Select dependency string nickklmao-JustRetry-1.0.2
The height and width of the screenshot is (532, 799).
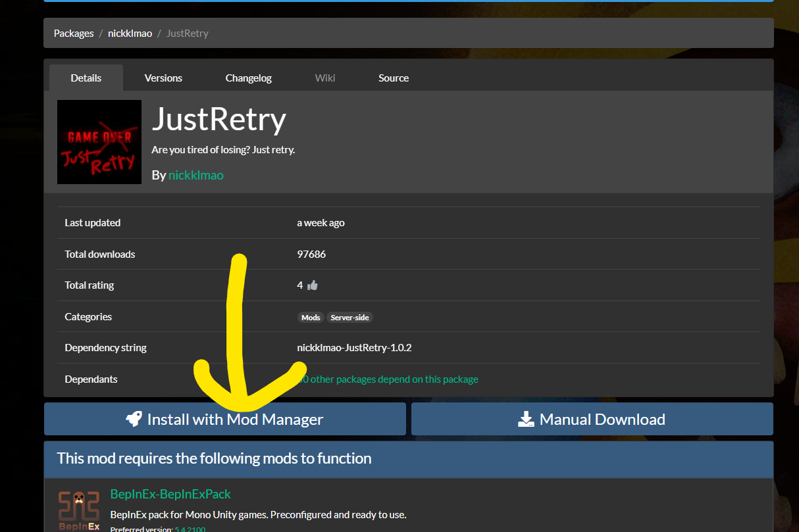(354, 348)
